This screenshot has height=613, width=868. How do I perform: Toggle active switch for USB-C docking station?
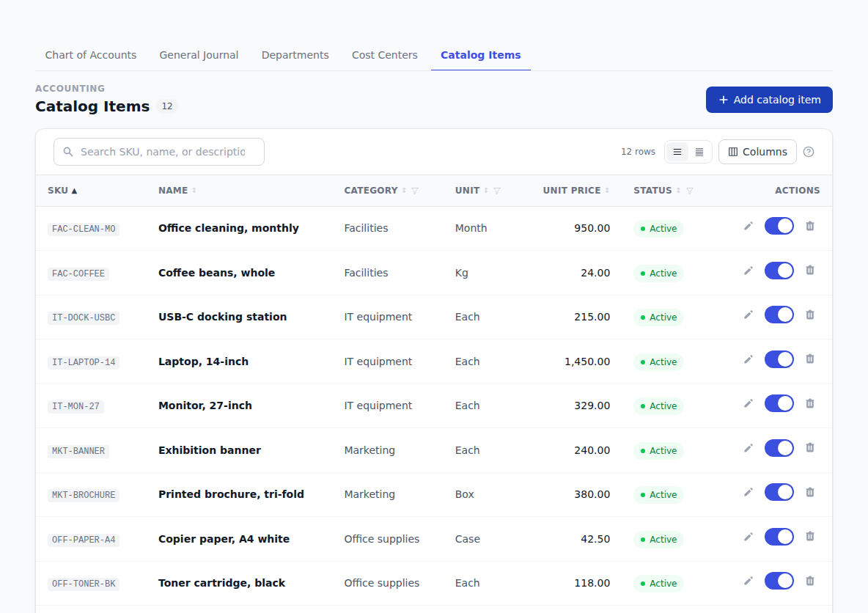pyautogui.click(x=779, y=315)
